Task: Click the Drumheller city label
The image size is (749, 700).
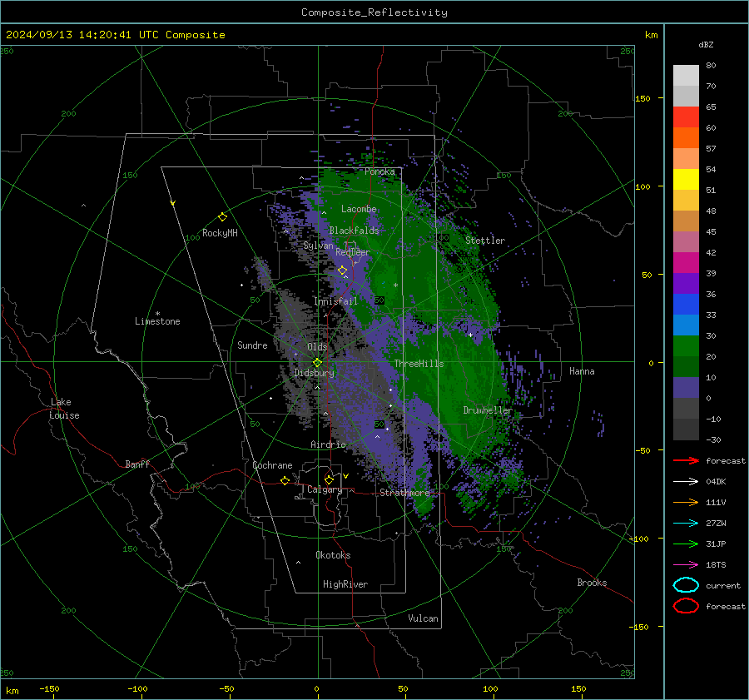Action: (488, 410)
